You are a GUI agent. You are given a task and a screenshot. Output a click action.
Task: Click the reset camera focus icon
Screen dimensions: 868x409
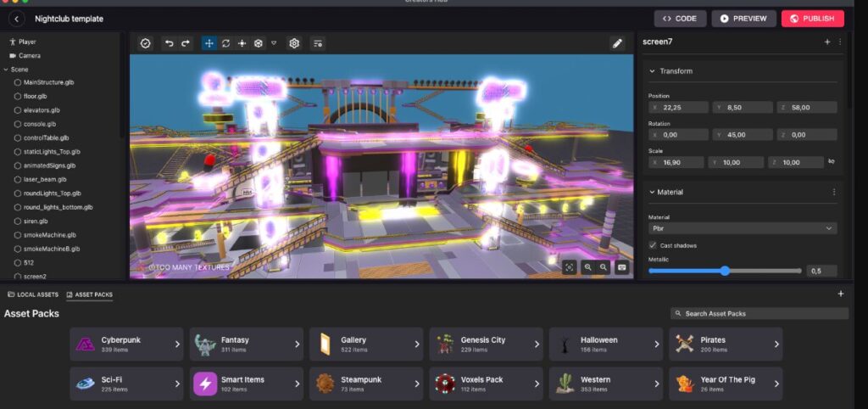coord(570,267)
